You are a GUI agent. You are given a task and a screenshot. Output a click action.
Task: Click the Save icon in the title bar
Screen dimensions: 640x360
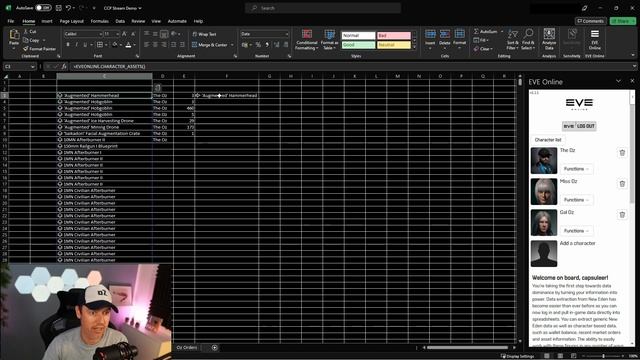pos(59,8)
